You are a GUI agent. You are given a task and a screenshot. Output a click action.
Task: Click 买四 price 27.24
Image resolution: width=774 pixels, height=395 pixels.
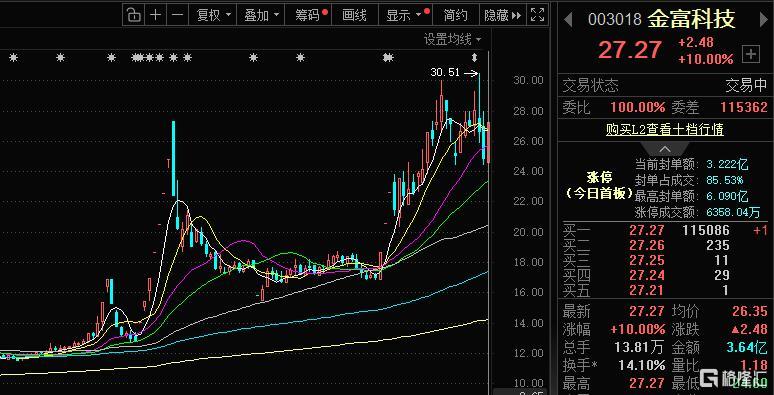point(647,275)
